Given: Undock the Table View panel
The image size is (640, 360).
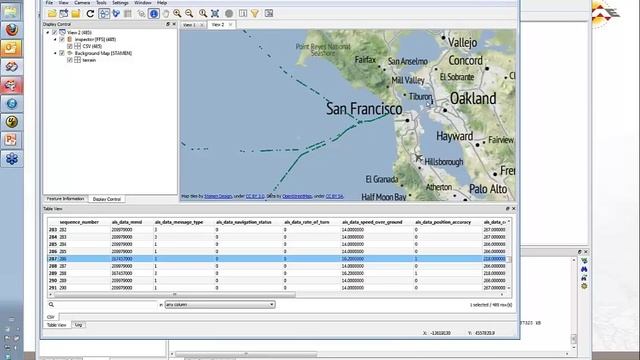Looking at the screenshot, I should (507, 209).
